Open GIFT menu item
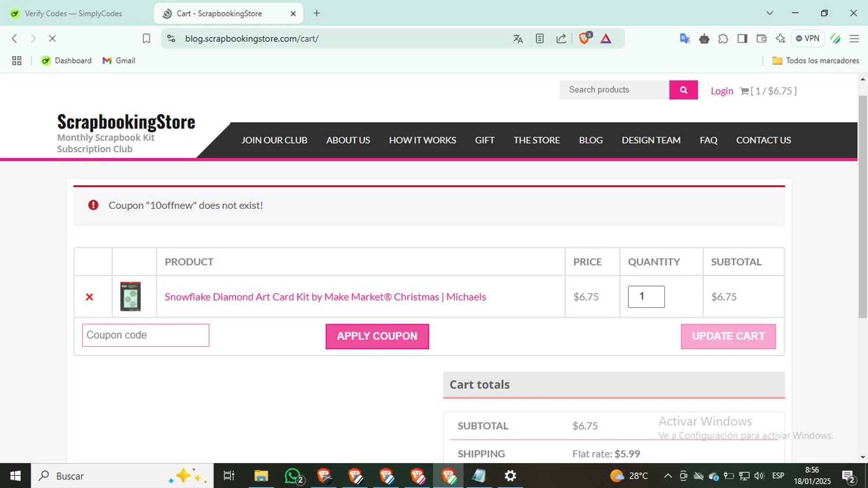Viewport: 868px width, 488px height. [485, 140]
